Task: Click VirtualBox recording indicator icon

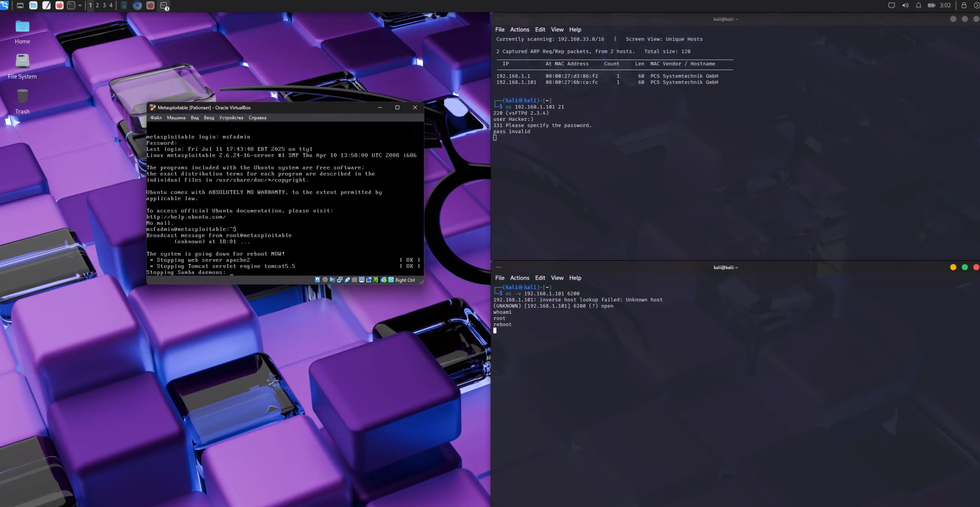Action: tap(369, 280)
